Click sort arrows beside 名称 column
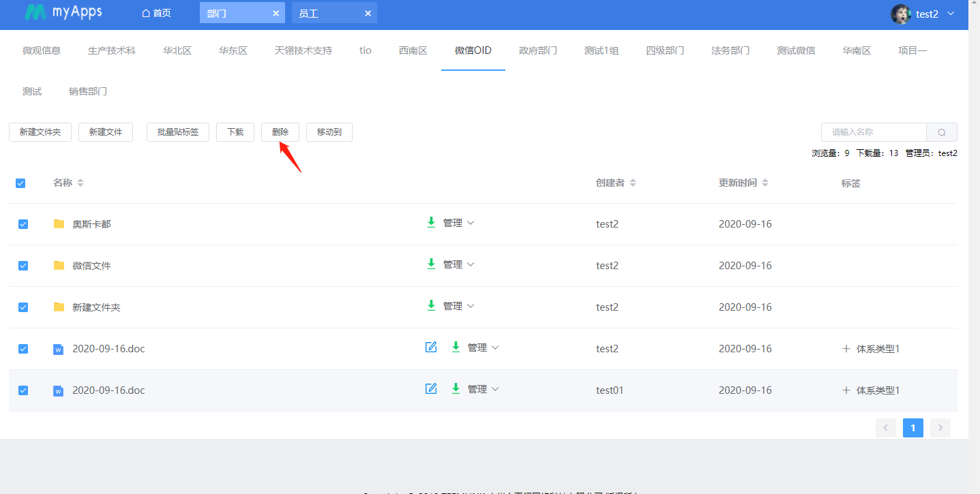The image size is (980, 494). (x=80, y=183)
